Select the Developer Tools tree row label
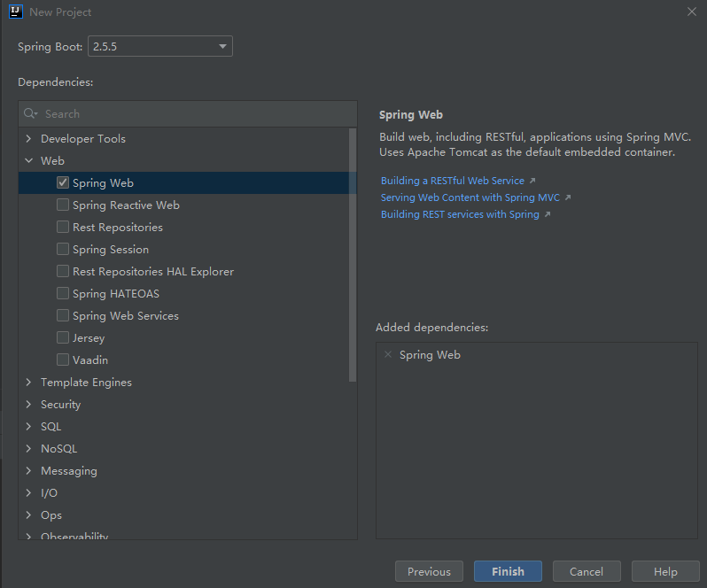 pos(83,139)
